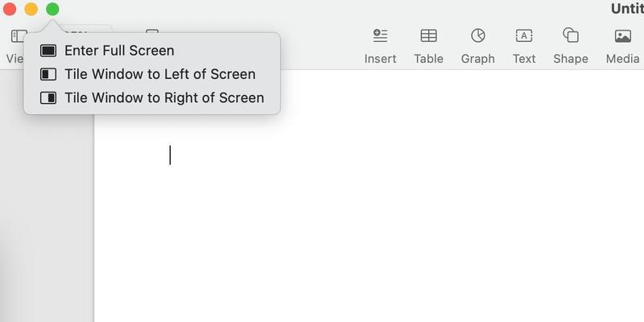
Task: Select Tile Window to Right of Screen
Action: (x=164, y=98)
